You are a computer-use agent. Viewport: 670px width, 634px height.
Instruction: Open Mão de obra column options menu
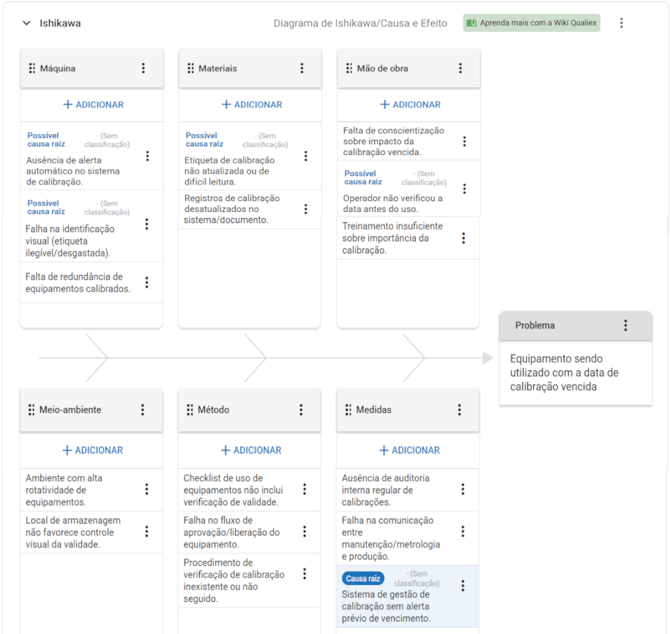click(x=460, y=68)
